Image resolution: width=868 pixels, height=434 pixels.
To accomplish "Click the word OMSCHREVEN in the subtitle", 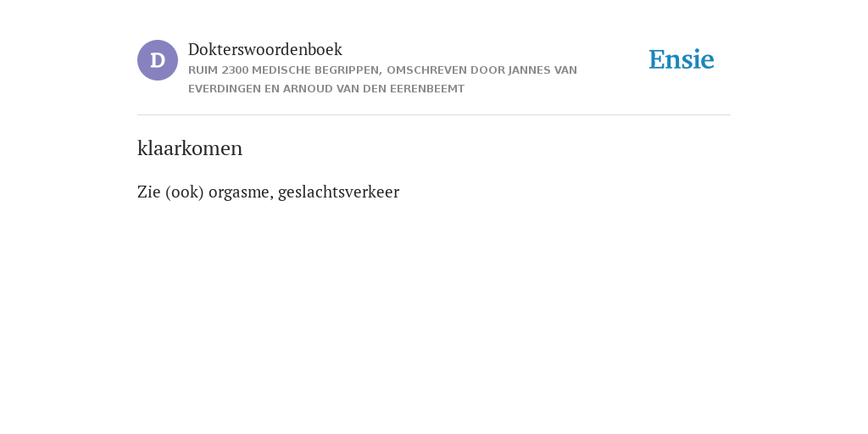I will tap(427, 70).
